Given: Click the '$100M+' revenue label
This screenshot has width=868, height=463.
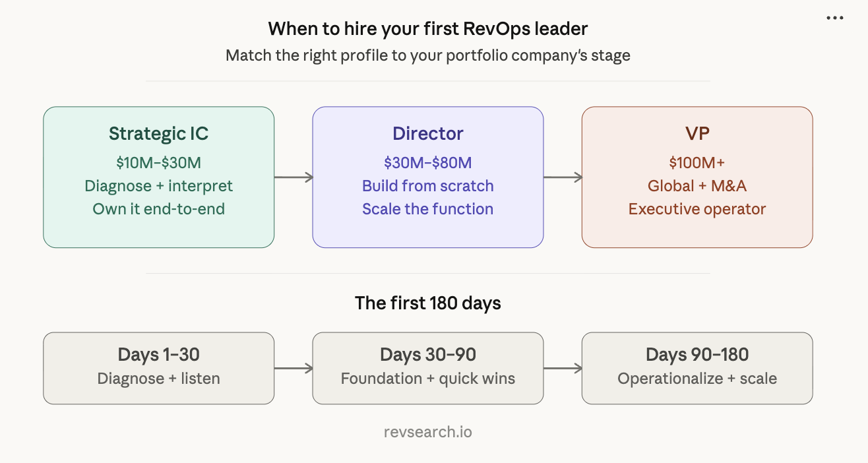Looking at the screenshot, I should pyautogui.click(x=697, y=162).
